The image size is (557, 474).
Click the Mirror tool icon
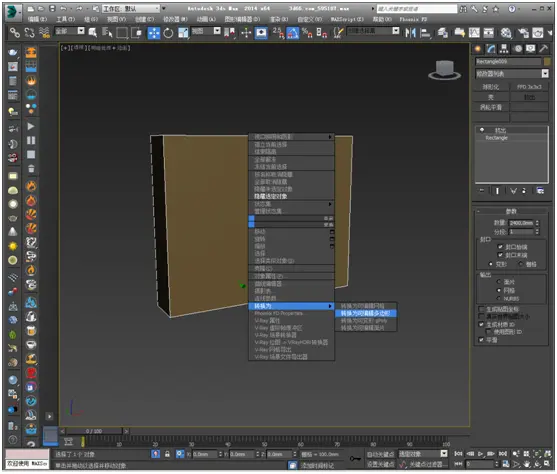click(x=410, y=33)
